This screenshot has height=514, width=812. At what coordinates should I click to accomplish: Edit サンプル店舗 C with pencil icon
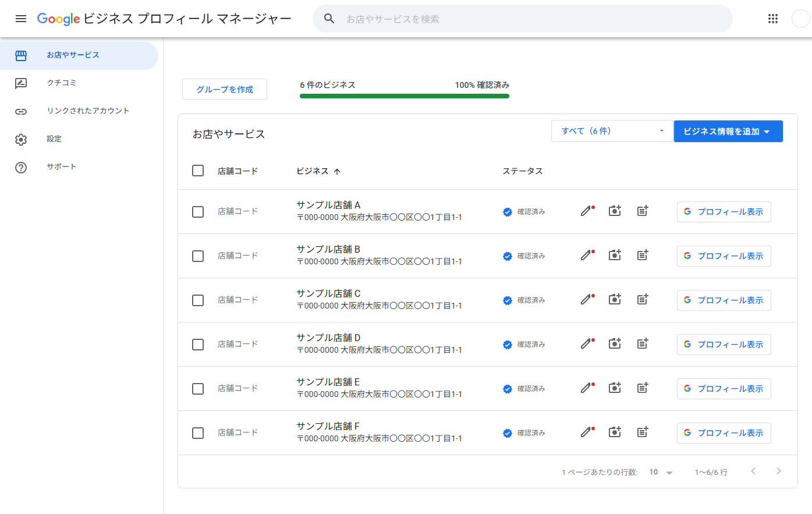(587, 300)
